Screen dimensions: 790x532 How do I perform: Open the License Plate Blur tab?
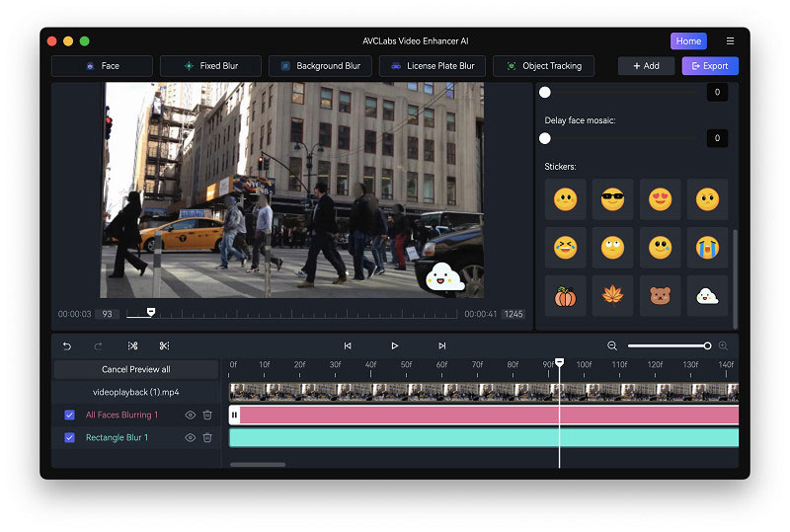tap(432, 66)
